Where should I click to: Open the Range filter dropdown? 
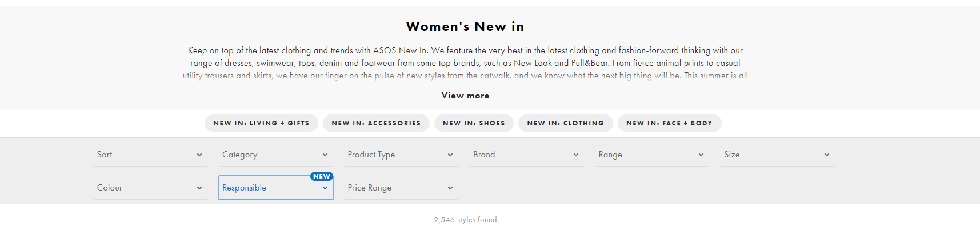click(652, 155)
